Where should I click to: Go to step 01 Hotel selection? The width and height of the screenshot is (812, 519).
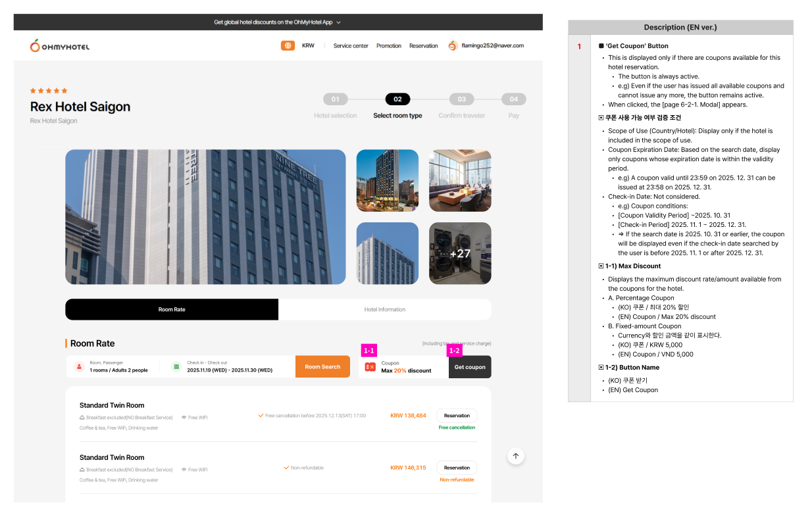tap(336, 99)
